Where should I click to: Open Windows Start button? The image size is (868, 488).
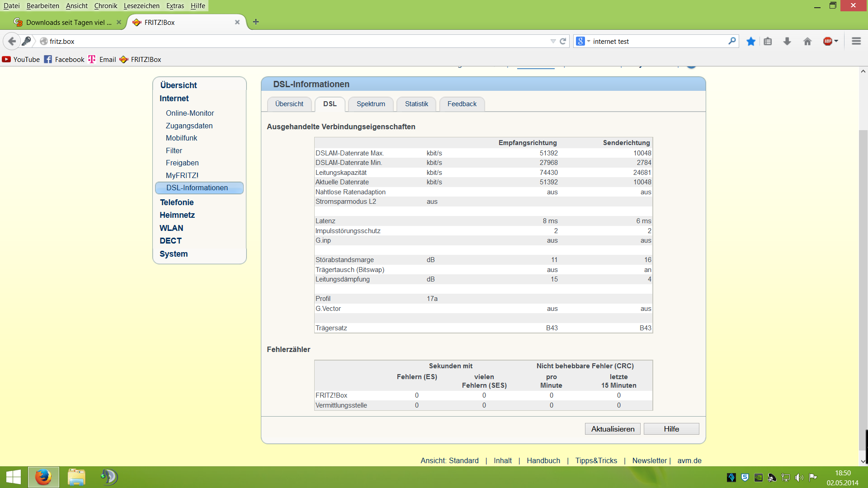(x=14, y=477)
